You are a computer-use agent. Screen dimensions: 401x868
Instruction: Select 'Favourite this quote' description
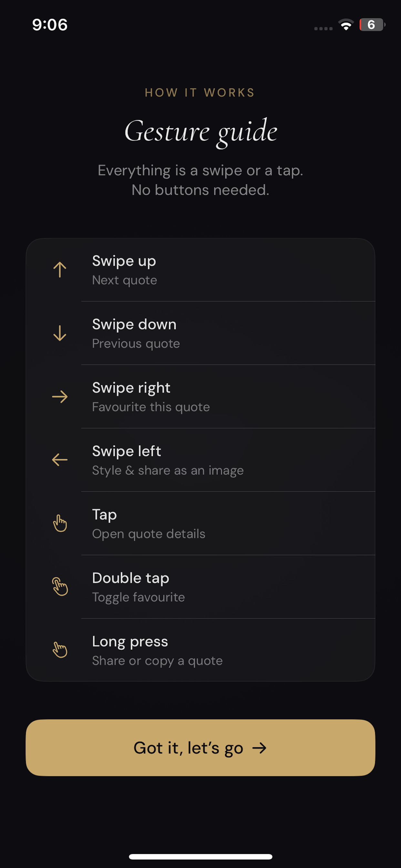pyautogui.click(x=151, y=407)
